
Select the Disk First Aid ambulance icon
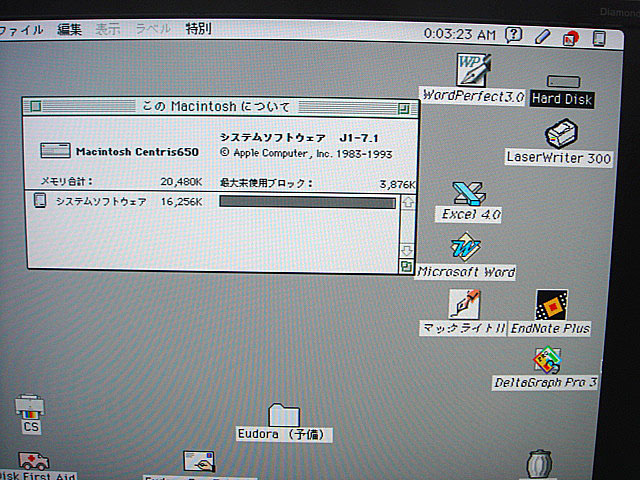point(34,461)
